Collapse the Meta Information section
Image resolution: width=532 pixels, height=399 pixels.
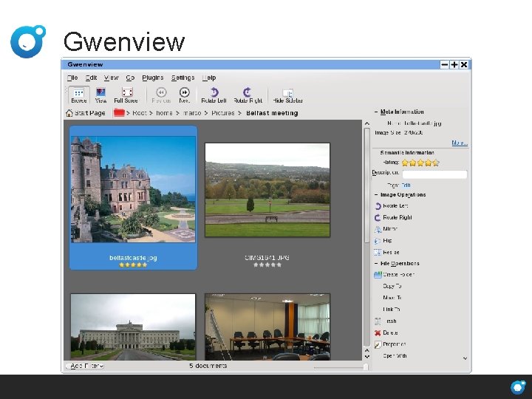click(x=376, y=112)
